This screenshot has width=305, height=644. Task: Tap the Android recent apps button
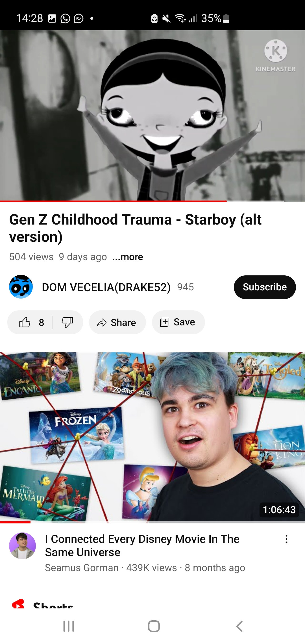[x=69, y=626]
